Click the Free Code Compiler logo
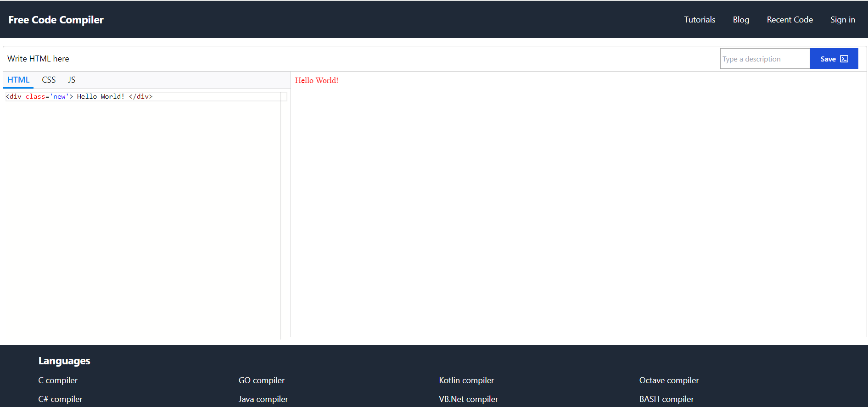This screenshot has width=868, height=407. (x=56, y=20)
